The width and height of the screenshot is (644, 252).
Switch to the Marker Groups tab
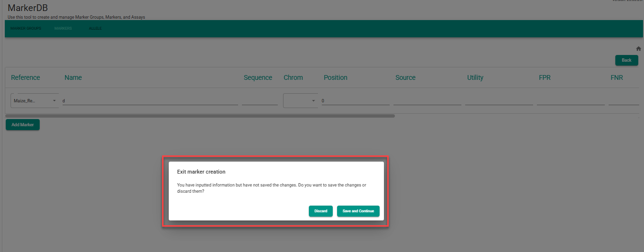coord(26,29)
